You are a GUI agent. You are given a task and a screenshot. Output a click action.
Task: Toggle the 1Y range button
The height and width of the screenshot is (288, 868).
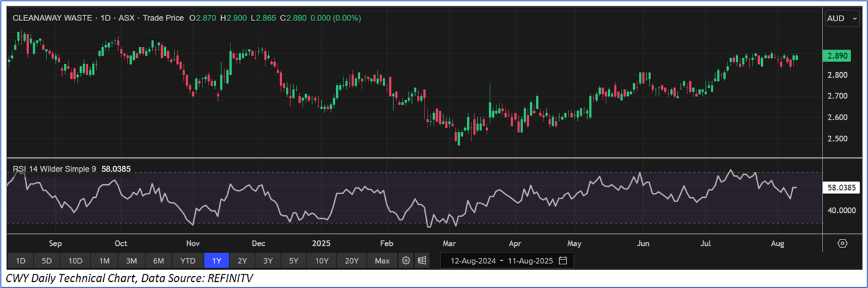tap(217, 260)
